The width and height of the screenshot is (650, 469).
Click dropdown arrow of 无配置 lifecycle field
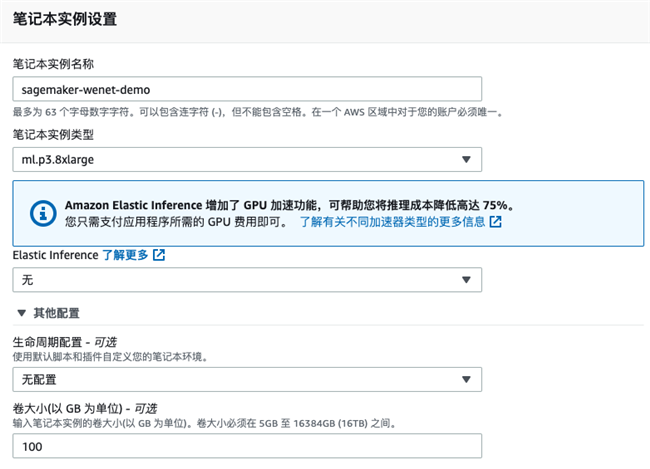[466, 379]
